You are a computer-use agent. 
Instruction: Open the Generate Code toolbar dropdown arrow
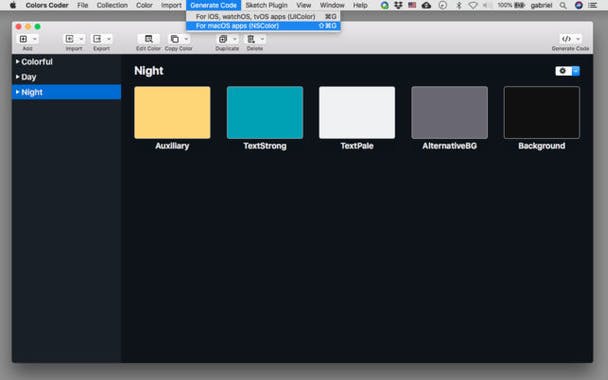point(578,39)
